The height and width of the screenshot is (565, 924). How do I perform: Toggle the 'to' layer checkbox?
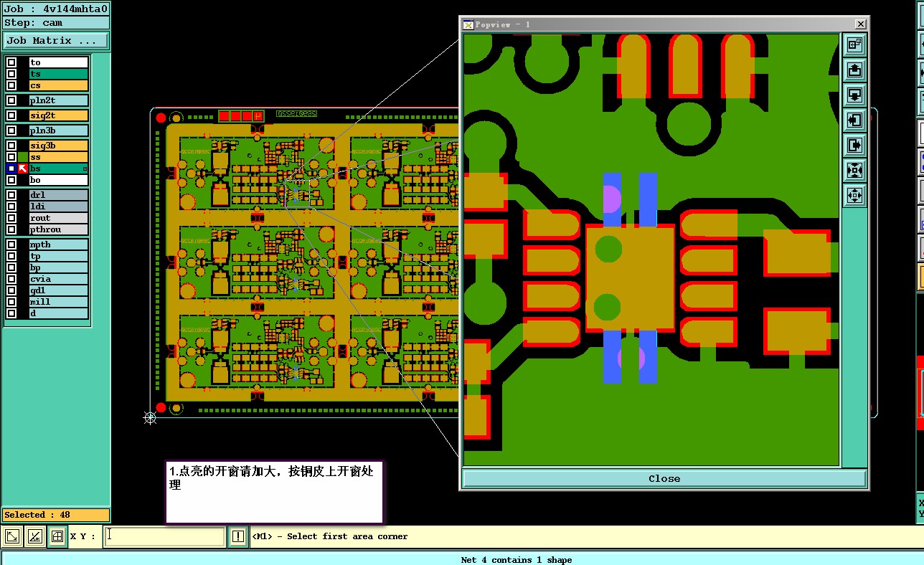click(x=11, y=62)
